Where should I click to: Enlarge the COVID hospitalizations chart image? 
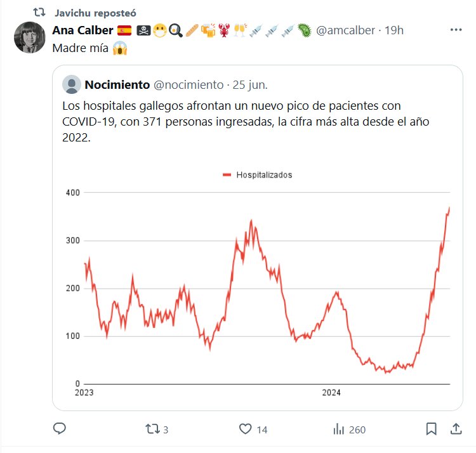point(267,286)
